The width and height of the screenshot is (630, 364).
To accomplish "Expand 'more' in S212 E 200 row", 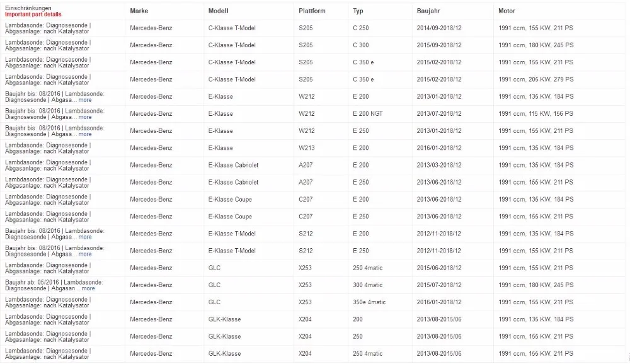I will click(85, 237).
